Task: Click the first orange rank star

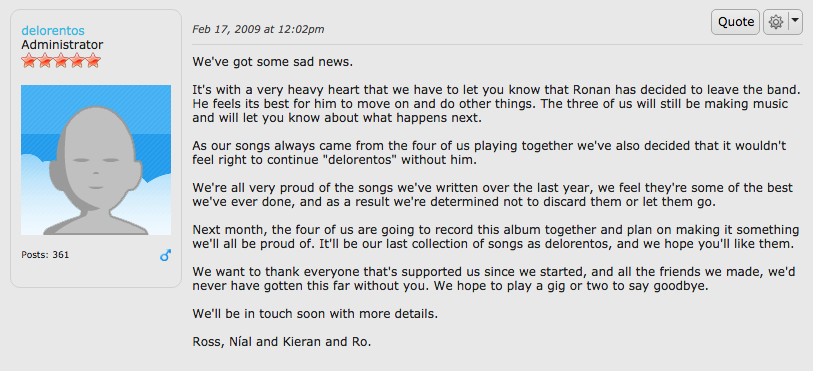Action: [29, 61]
